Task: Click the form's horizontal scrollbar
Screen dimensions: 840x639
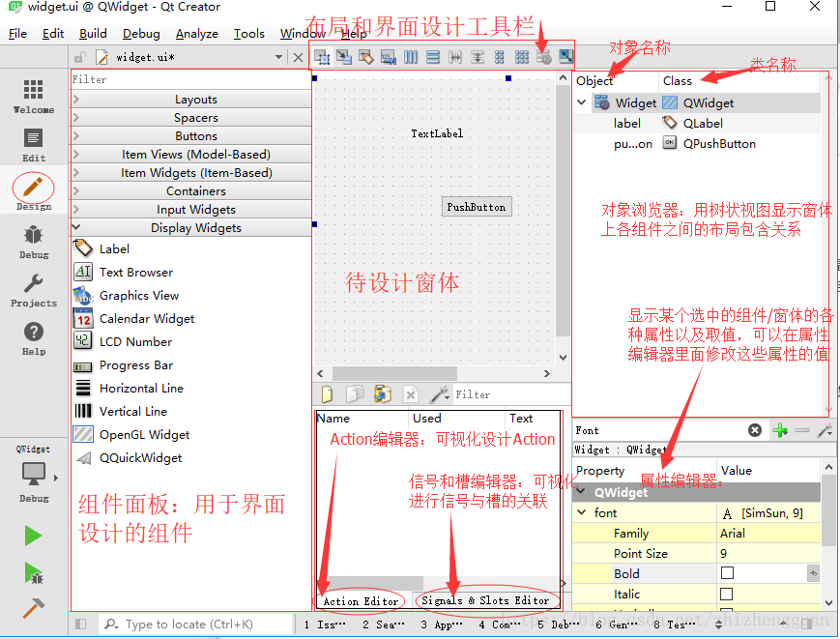Action: pyautogui.click(x=394, y=373)
